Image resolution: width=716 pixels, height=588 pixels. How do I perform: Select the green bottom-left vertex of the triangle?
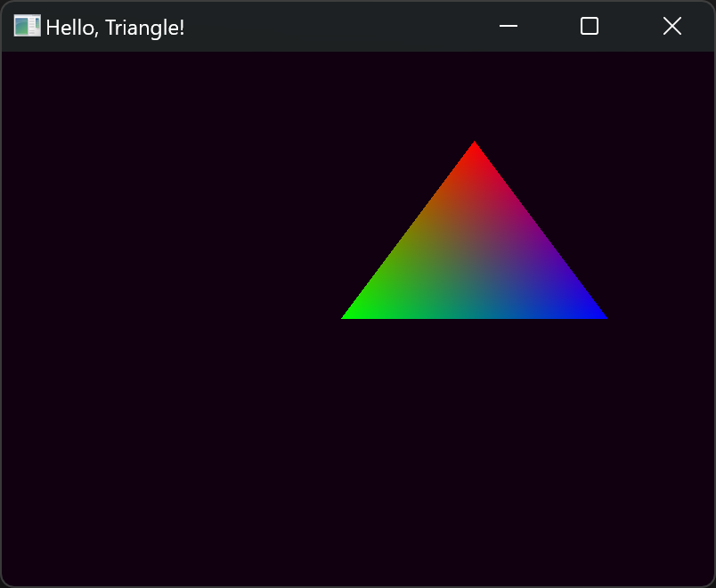[348, 315]
